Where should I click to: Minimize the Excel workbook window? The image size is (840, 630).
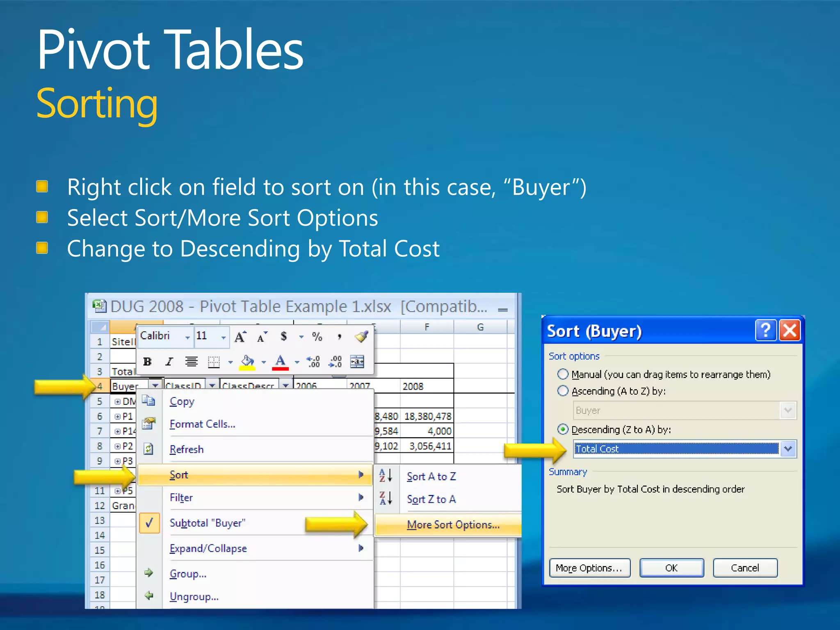503,310
